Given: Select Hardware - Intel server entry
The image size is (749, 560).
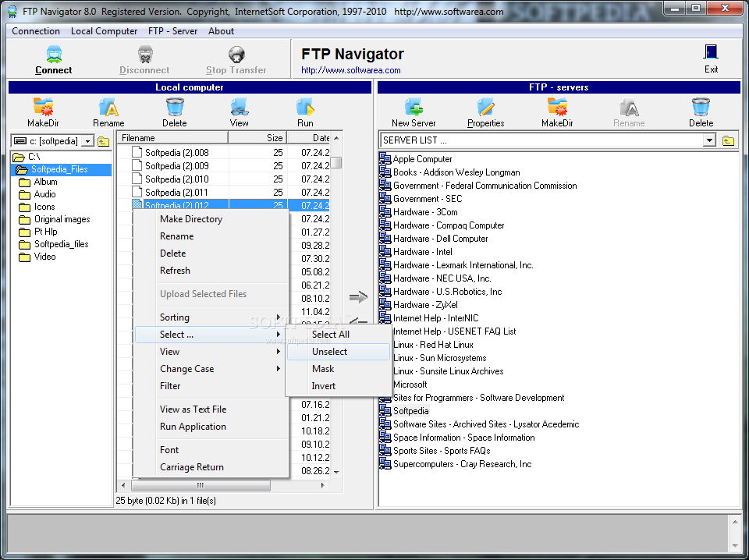Looking at the screenshot, I should tap(422, 252).
